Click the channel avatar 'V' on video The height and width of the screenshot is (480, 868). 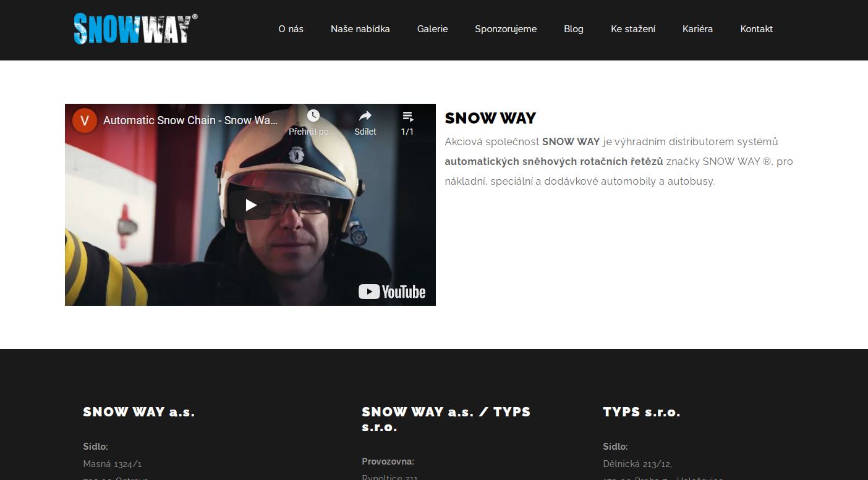(x=85, y=120)
